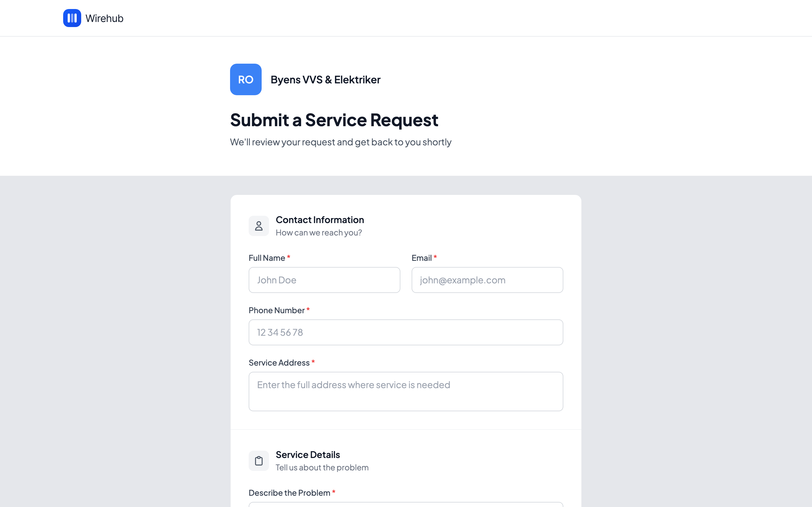Click the Full Name label
Image resolution: width=812 pixels, height=507 pixels.
pyautogui.click(x=267, y=258)
